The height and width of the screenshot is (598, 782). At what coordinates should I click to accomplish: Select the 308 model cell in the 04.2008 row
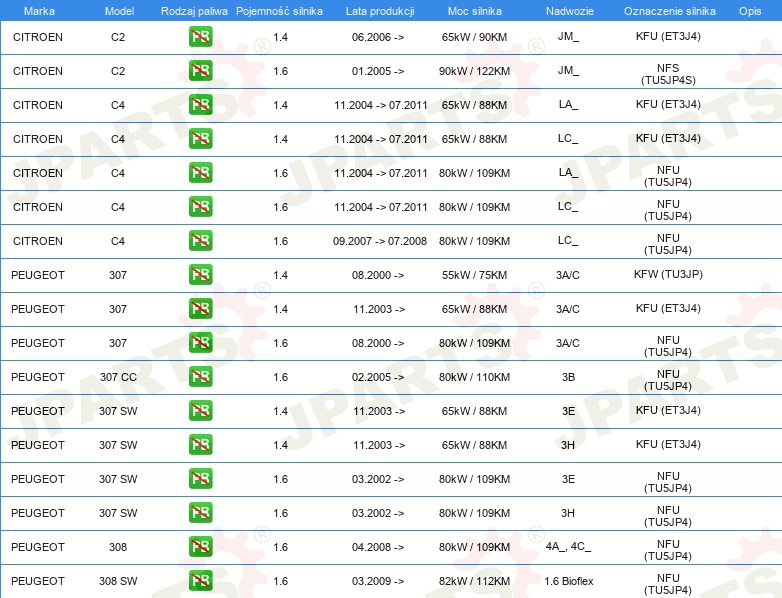point(118,547)
